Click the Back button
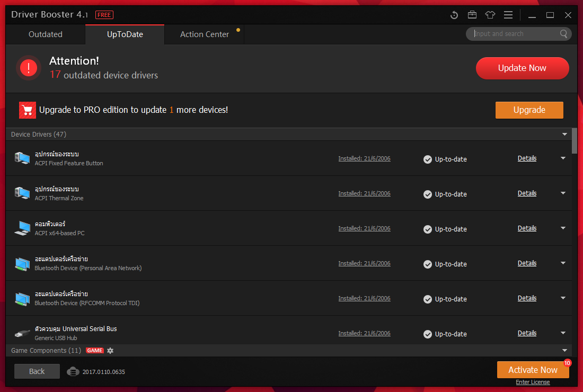 coord(37,371)
